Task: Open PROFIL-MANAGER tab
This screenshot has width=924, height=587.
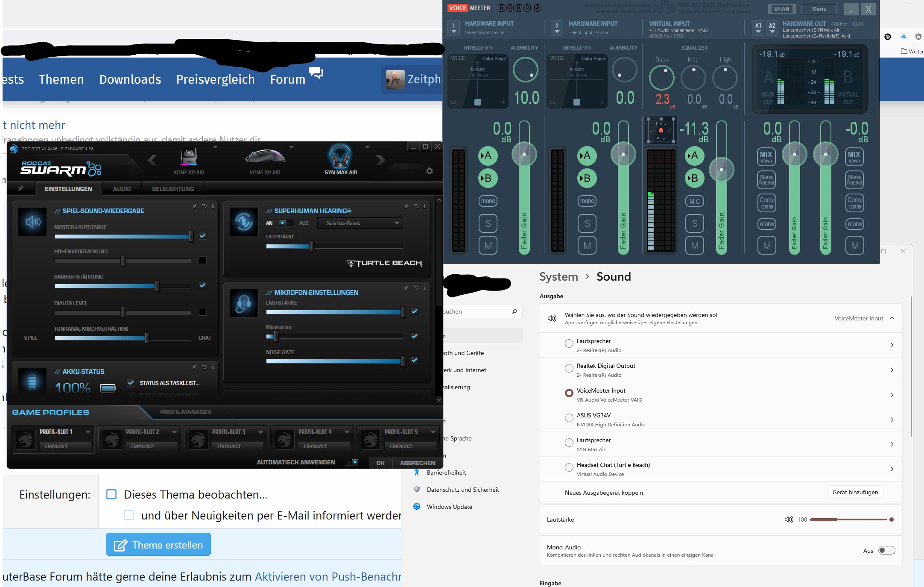Action: coord(185,412)
